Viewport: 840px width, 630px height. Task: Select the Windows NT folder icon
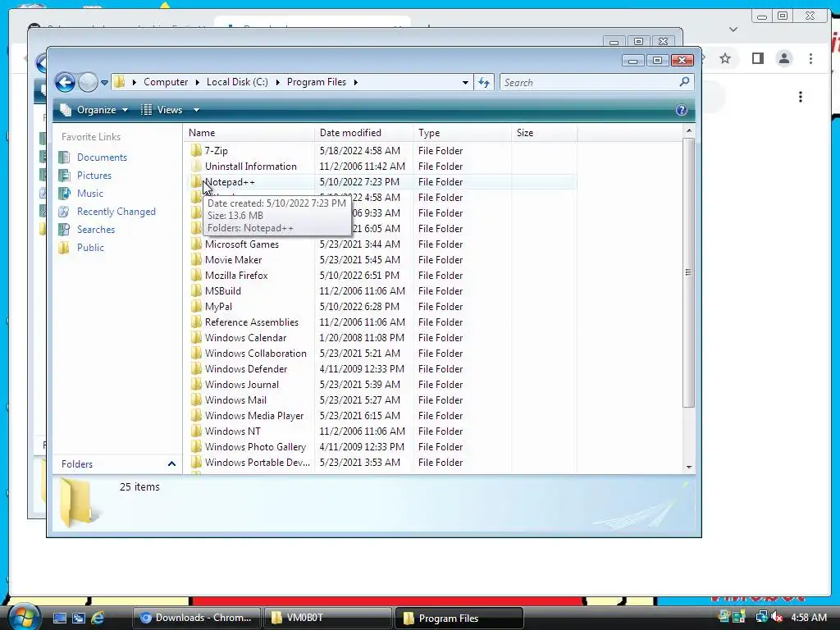point(196,431)
